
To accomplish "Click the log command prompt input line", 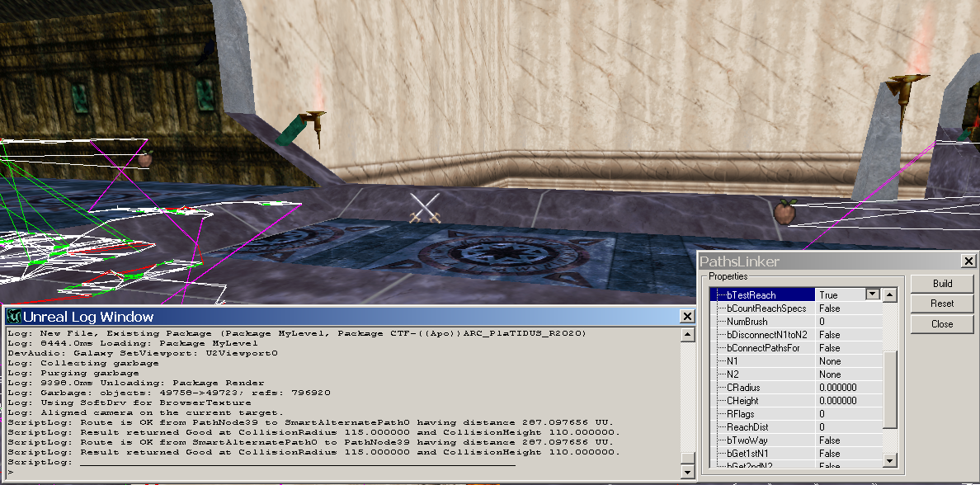I will pyautogui.click(x=342, y=472).
